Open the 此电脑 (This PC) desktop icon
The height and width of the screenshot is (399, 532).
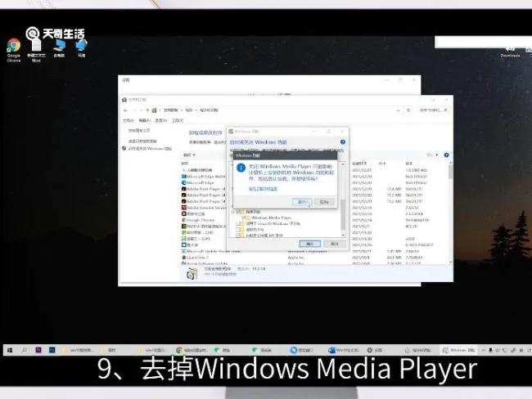tap(60, 48)
